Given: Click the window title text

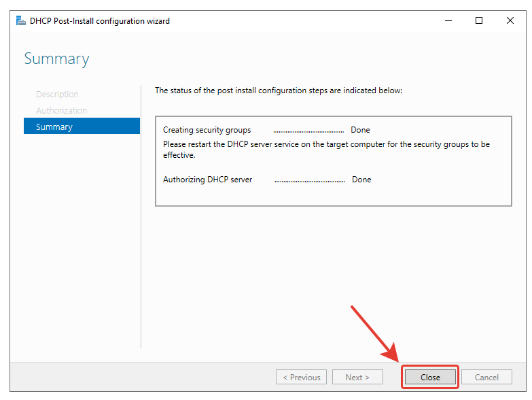Looking at the screenshot, I should (x=100, y=21).
